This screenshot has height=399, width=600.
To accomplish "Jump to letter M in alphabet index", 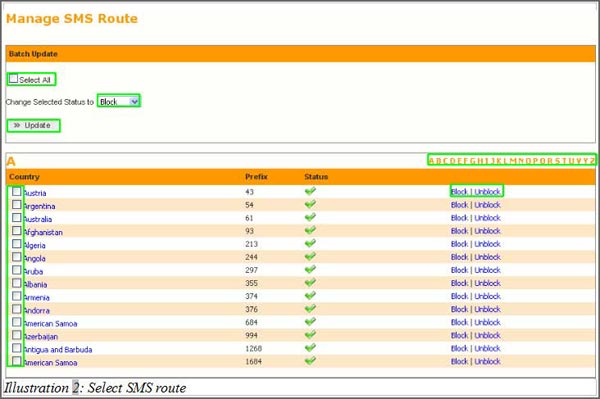I will (512, 161).
